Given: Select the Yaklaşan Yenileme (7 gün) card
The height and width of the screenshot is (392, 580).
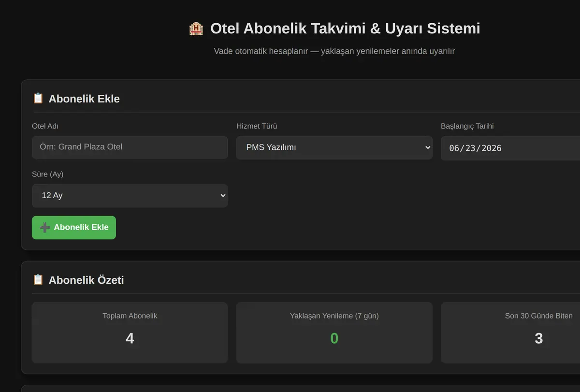Looking at the screenshot, I should 334,333.
